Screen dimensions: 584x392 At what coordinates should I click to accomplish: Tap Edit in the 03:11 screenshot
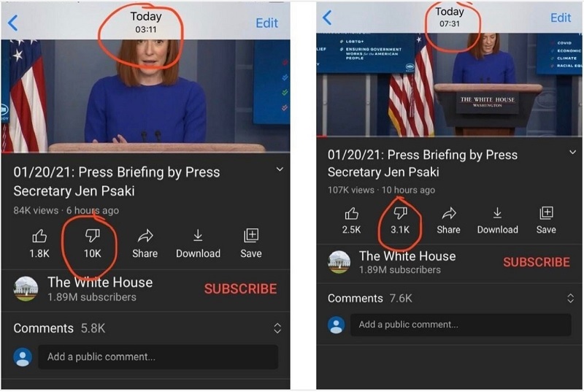[x=266, y=23]
